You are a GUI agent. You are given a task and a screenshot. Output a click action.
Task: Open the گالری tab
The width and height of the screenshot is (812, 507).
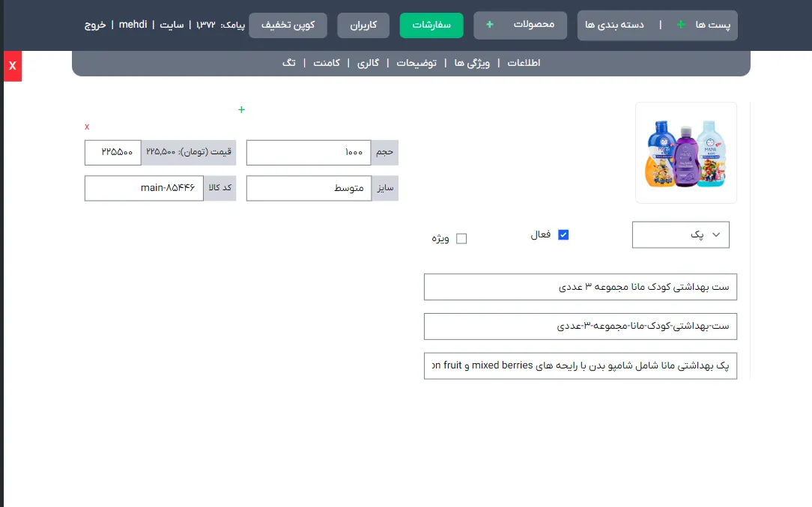pyautogui.click(x=368, y=63)
